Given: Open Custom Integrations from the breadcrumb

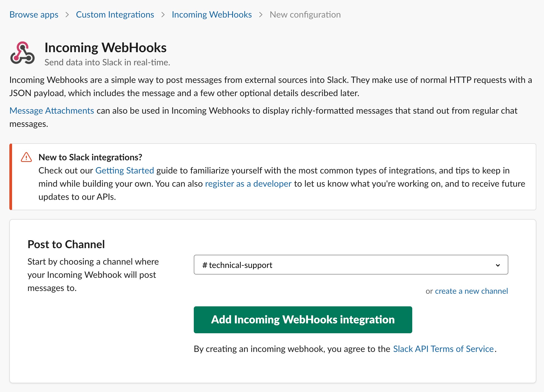Looking at the screenshot, I should (115, 14).
